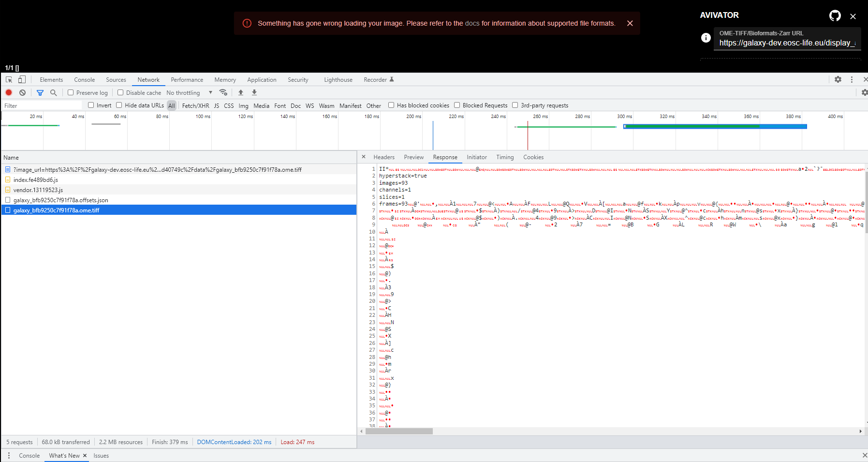Open the AVIVATOR GitHub repository
The image size is (868, 462).
835,15
